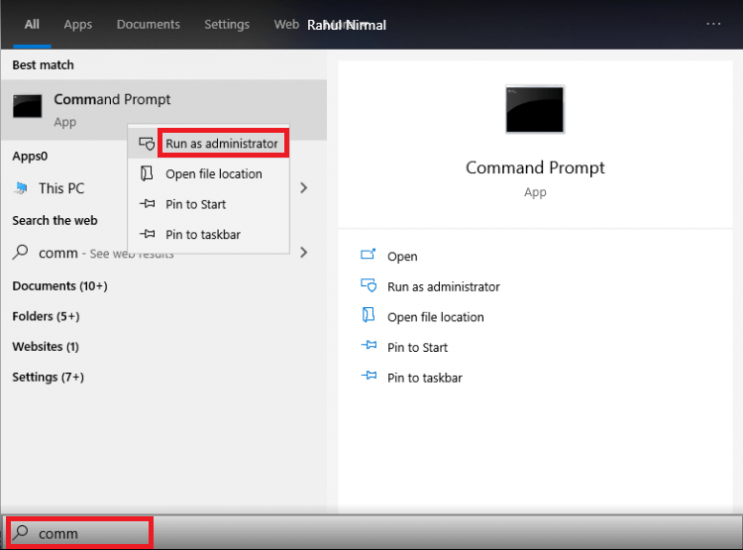The width and height of the screenshot is (743, 550).
Task: Click shield icon beside context menu Run as administrator
Action: coord(147,143)
